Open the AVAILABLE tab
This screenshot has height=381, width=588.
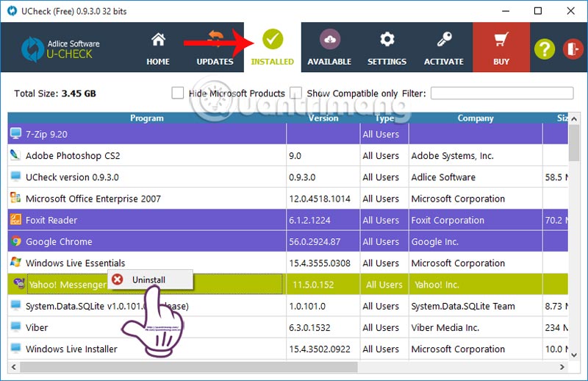pos(329,48)
